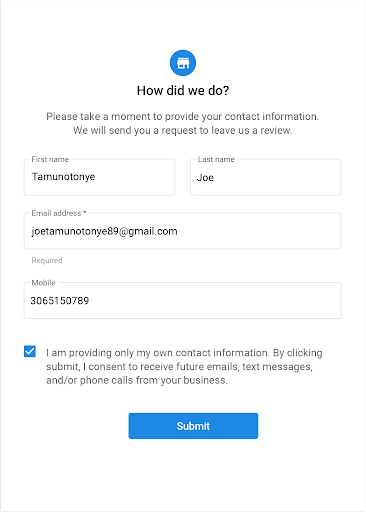
Task: Click the "submit, I consent to receive" text line
Action: click(179, 367)
